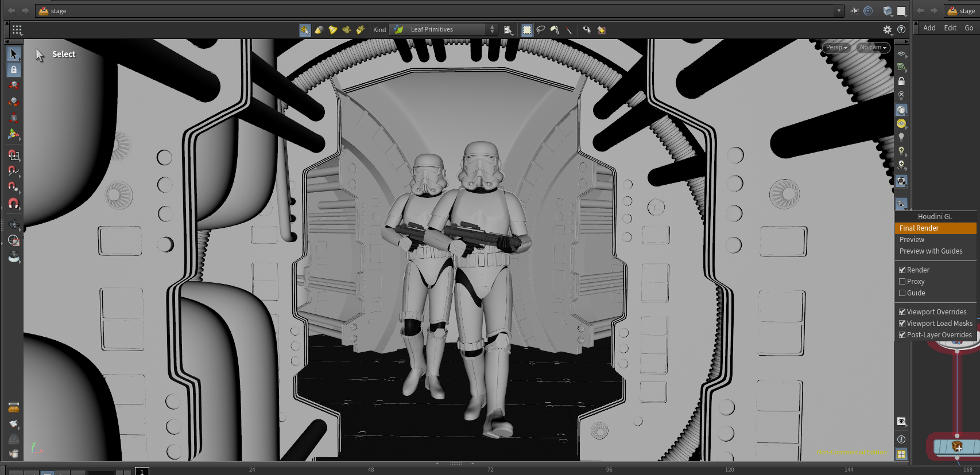Toggle the Render purpose checkbox
This screenshot has height=475, width=980.
[x=902, y=270]
